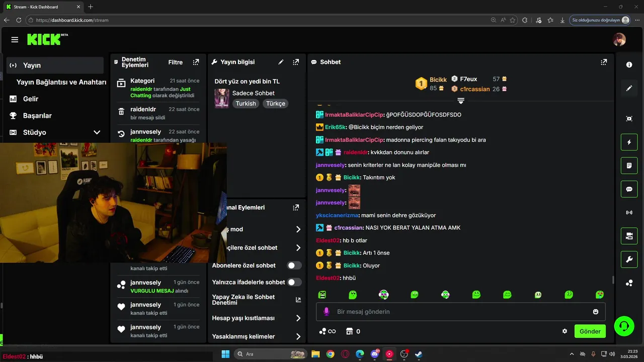This screenshot has height=362, width=644.
Task: Open the info icon in right sidebar
Action: [629, 65]
